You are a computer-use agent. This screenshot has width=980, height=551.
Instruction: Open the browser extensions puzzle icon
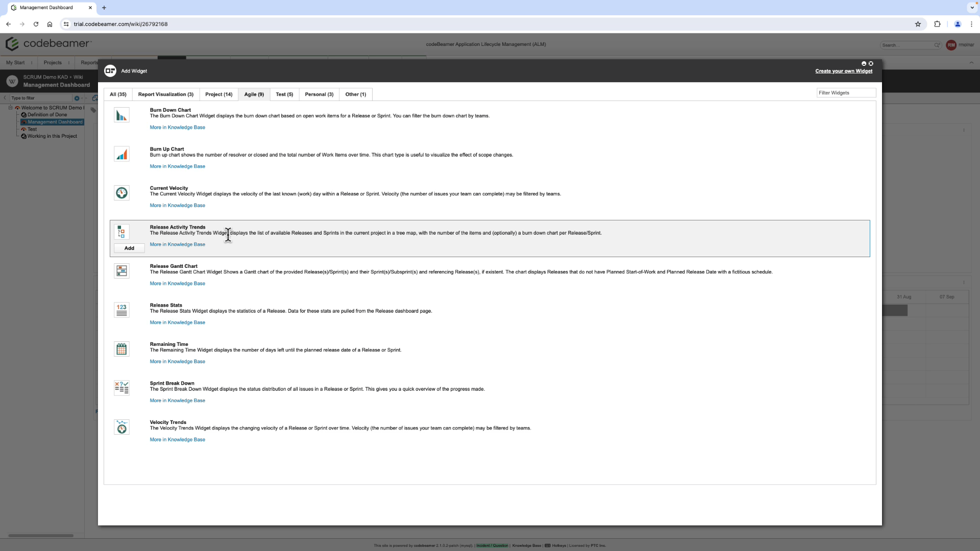tap(937, 24)
